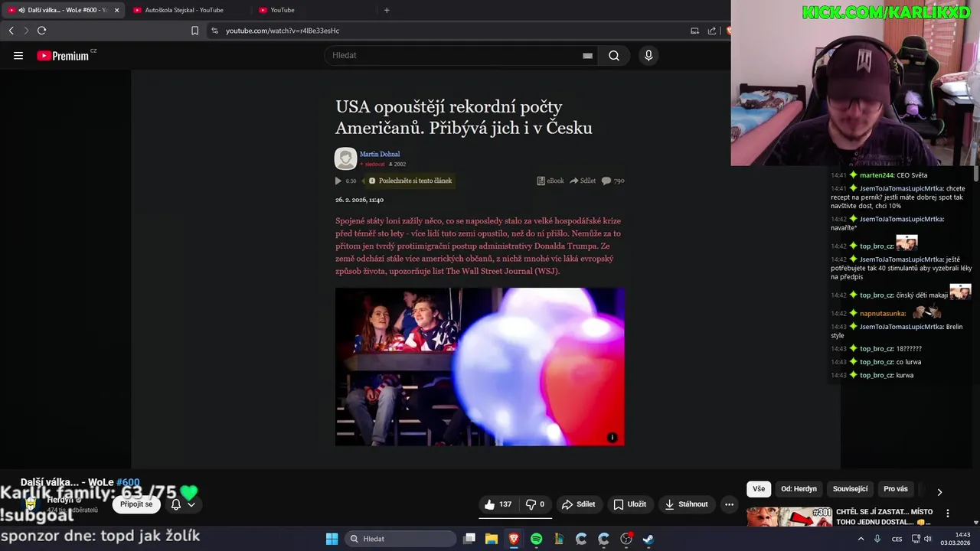Like the video with thumbs up
This screenshot has height=551, width=980.
(x=498, y=504)
